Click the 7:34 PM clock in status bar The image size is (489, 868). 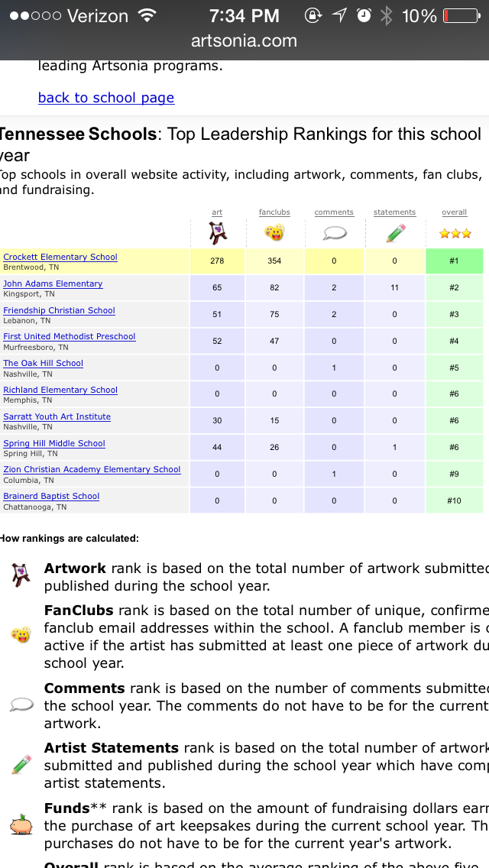244,16
